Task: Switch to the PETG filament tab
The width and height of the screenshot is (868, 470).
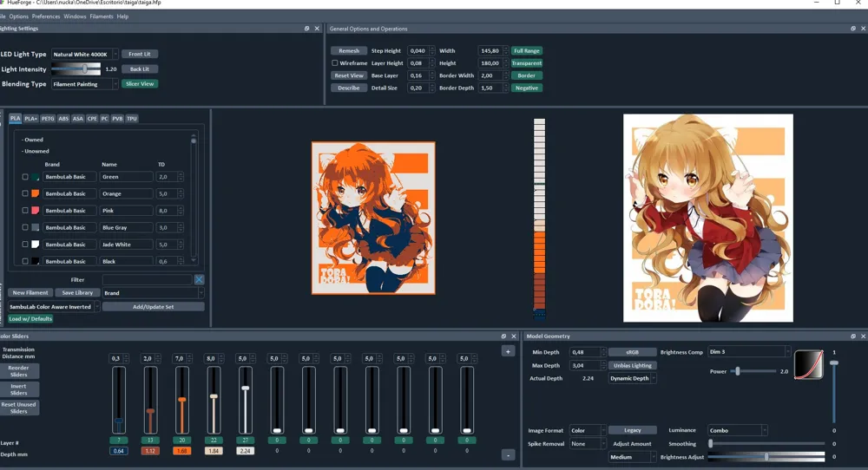Action: pyautogui.click(x=48, y=118)
